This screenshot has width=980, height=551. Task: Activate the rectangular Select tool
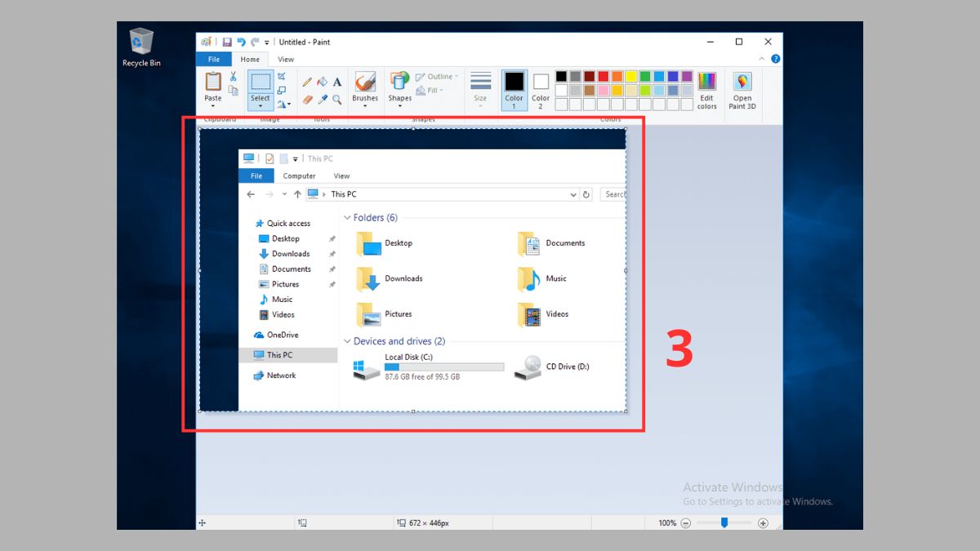point(261,82)
